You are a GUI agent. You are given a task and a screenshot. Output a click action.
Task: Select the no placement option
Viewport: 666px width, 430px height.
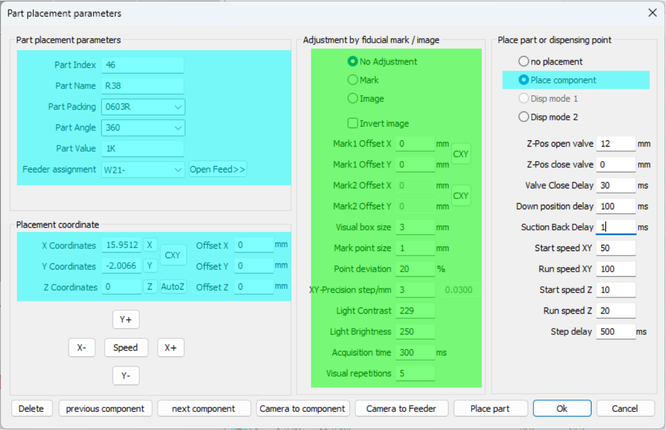(x=523, y=62)
